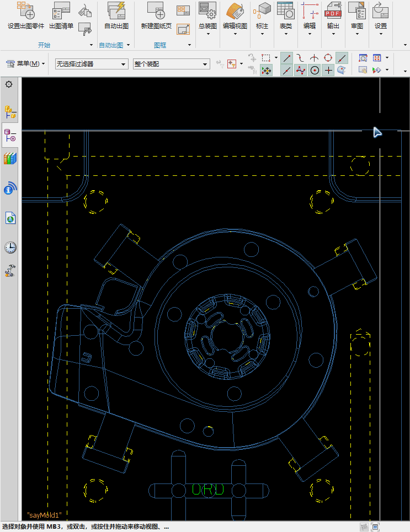Open the 整个装配 scope dropdown
This screenshot has height=532, width=410.
(171, 64)
